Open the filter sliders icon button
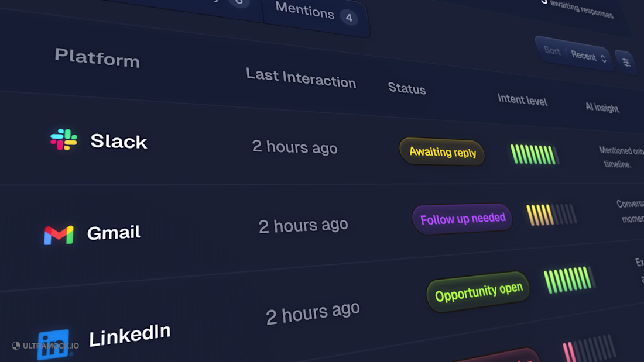Viewport: 644px width, 362px height. coord(626,63)
